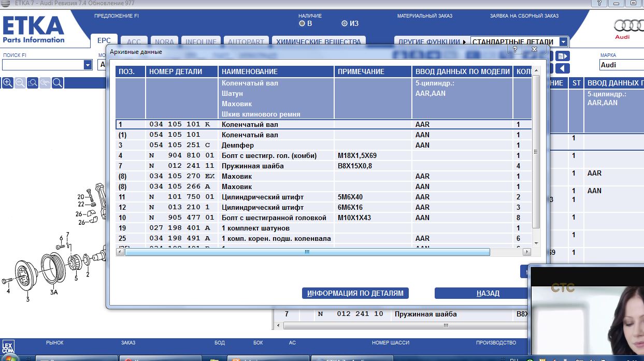Click the dialog's horizontal scrollbar thumb
The height and width of the screenshot is (361, 644).
click(307, 252)
